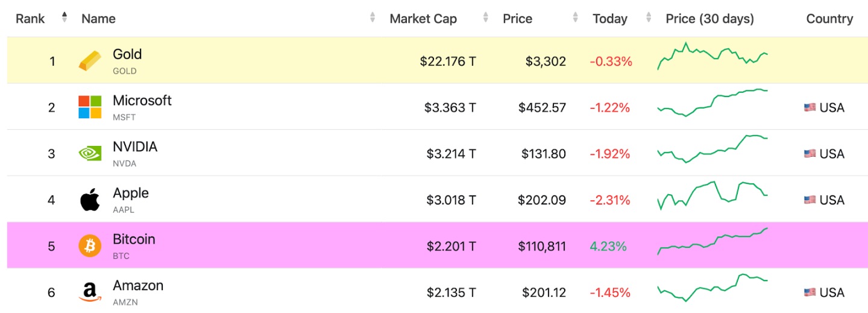Open the NVIDIA name link
868x313 pixels.
click(x=135, y=147)
